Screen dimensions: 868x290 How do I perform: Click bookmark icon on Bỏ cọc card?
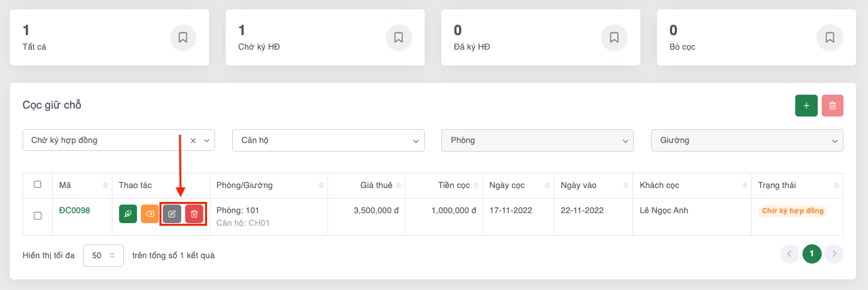(x=830, y=38)
